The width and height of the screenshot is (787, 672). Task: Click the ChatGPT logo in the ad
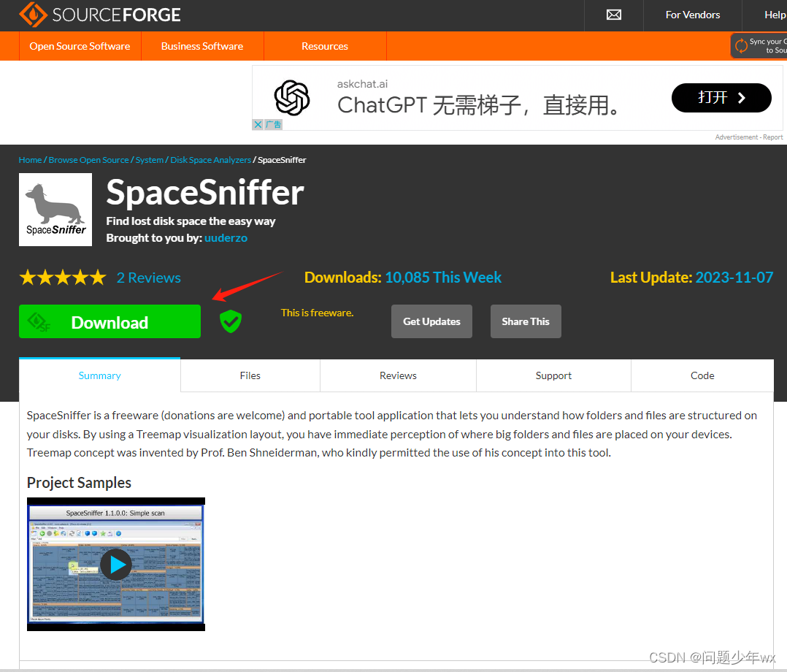coord(291,98)
